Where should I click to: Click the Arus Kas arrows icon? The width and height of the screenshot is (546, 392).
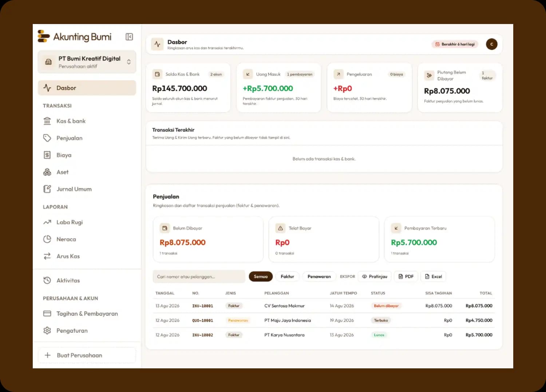point(47,256)
